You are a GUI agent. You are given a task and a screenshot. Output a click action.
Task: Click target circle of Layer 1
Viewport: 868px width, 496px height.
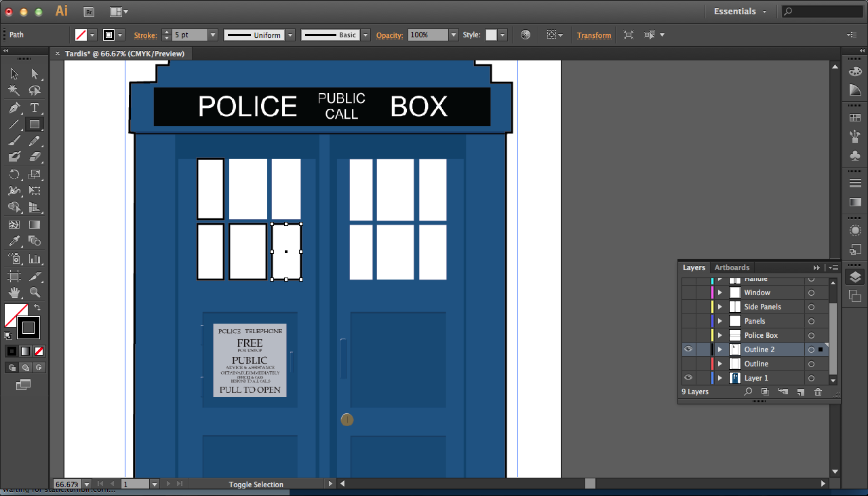click(x=811, y=378)
